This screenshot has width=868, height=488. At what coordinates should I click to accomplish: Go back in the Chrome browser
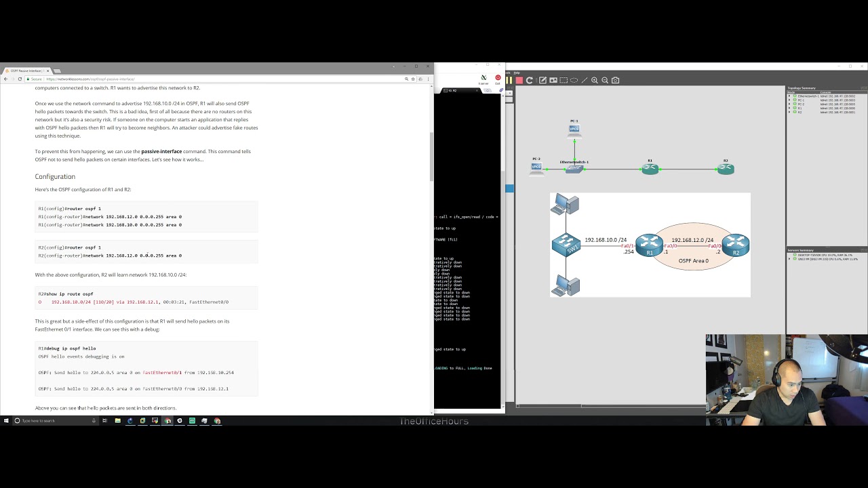point(6,79)
